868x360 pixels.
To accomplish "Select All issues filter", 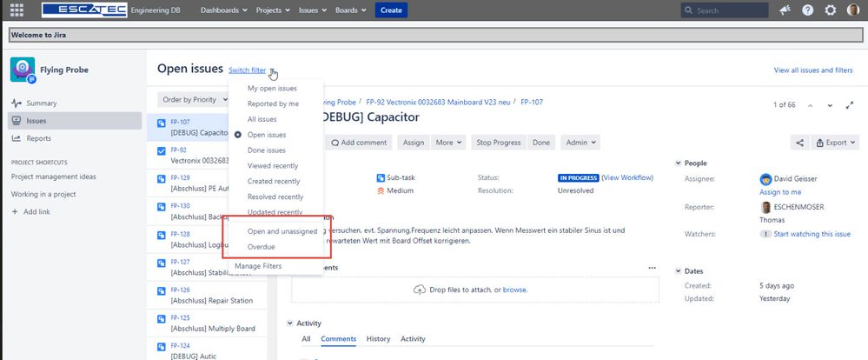I will (262, 119).
